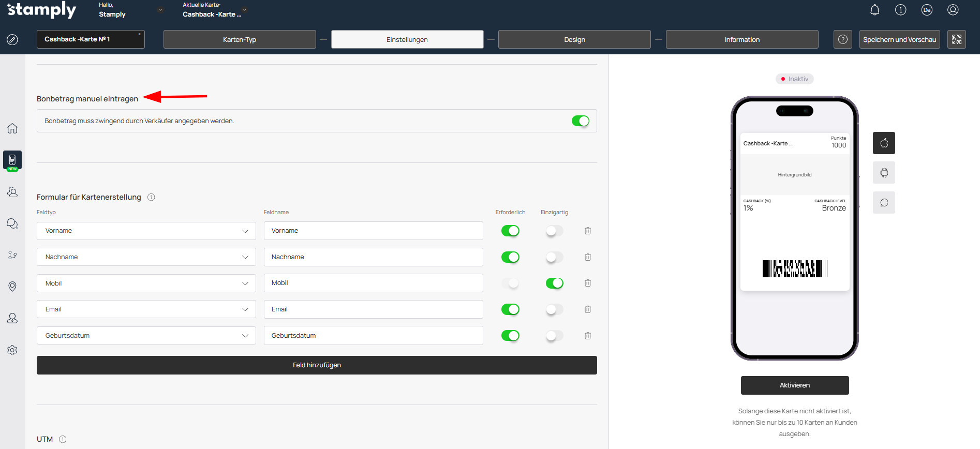Switch to the Design tab
The width and height of the screenshot is (980, 449).
(x=574, y=39)
